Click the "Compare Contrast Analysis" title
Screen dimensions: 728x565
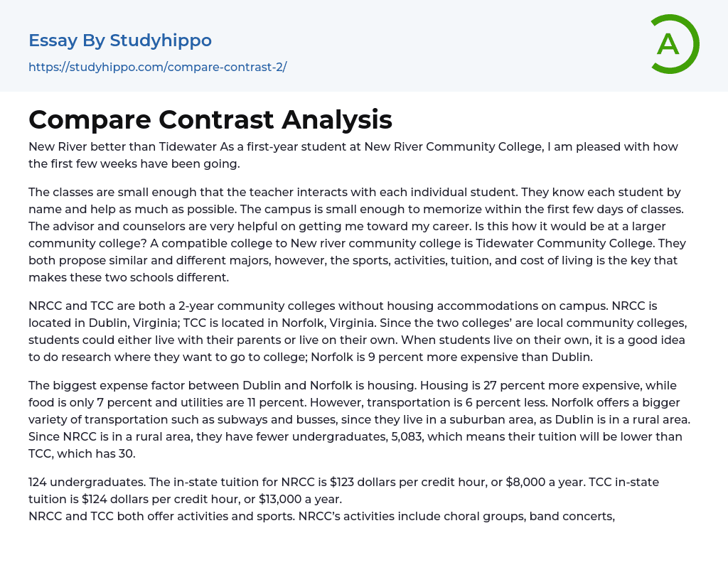click(210, 119)
